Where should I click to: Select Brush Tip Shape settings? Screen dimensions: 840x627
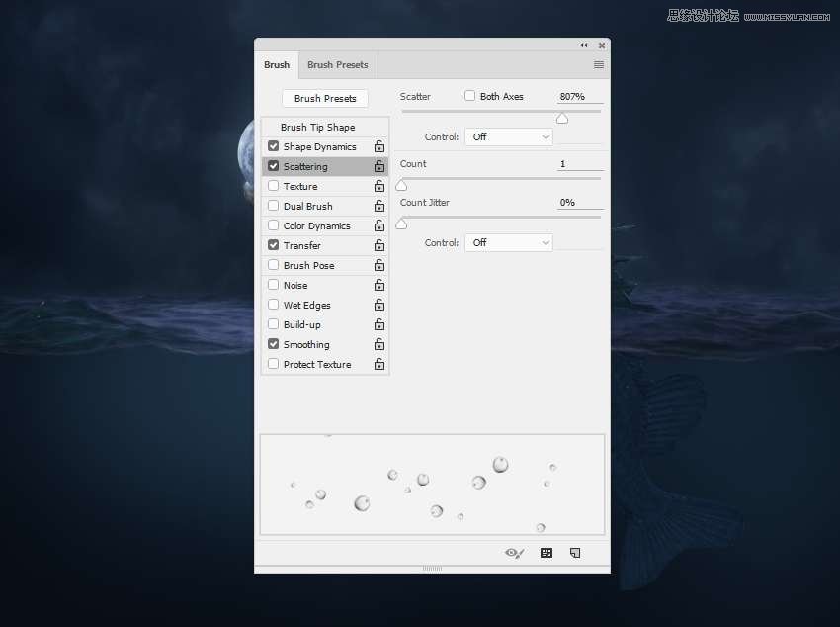coord(317,128)
